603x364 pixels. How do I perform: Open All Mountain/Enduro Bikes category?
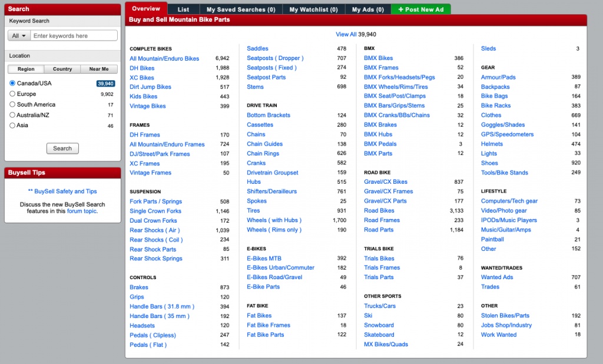[164, 59]
